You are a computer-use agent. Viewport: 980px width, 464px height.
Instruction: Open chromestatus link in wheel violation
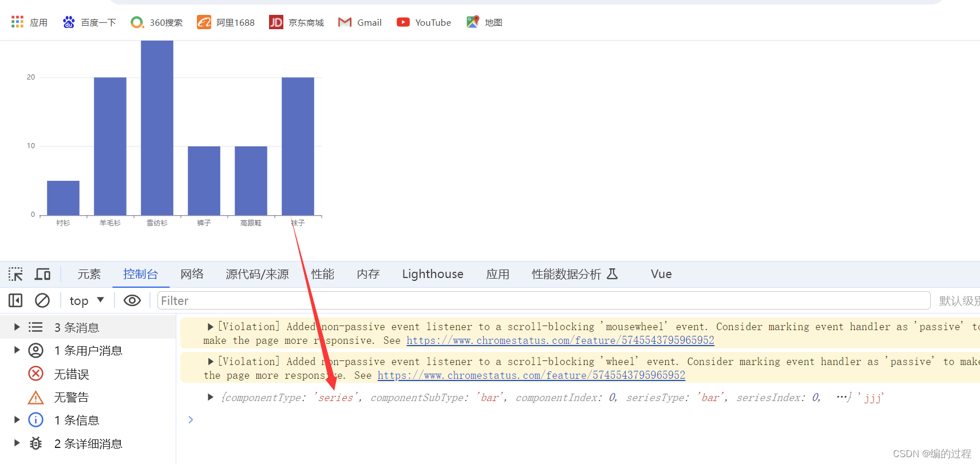(x=531, y=375)
